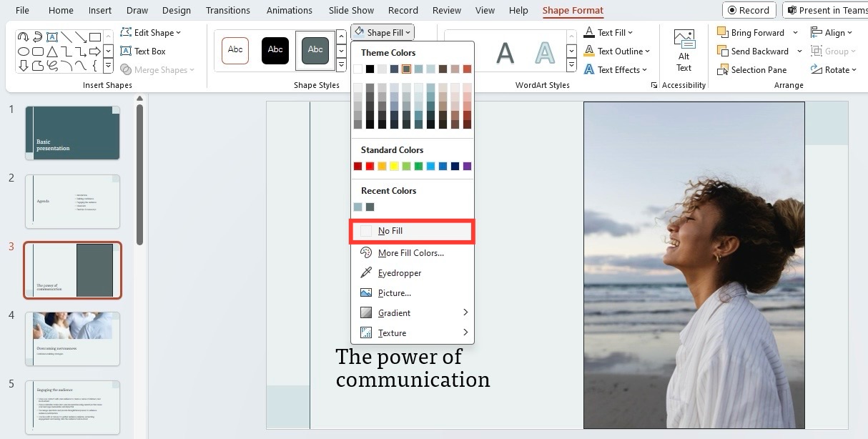The height and width of the screenshot is (439, 868).
Task: Open the Rotate dropdown
Action: pyautogui.click(x=834, y=69)
